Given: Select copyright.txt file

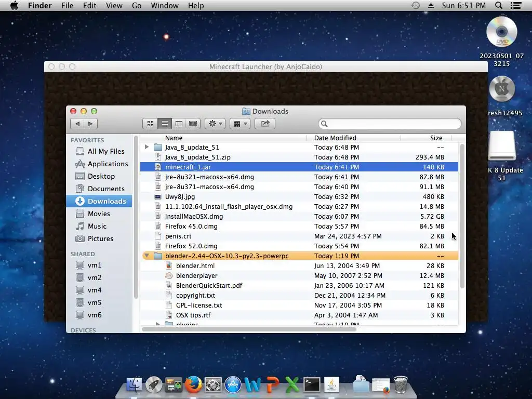Looking at the screenshot, I should pos(299,295).
